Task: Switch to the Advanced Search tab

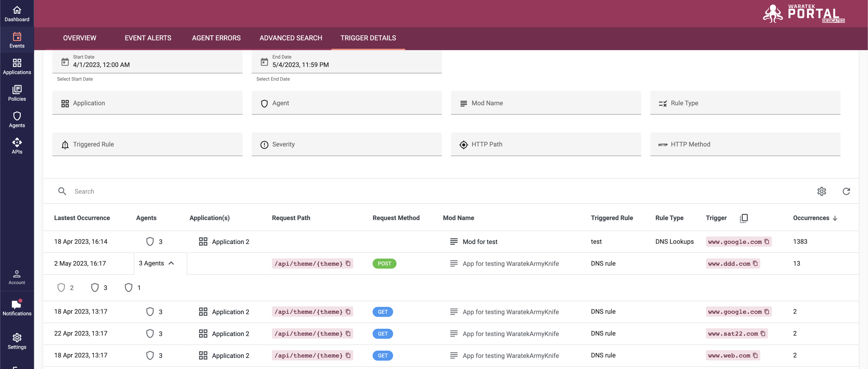Action: (291, 38)
